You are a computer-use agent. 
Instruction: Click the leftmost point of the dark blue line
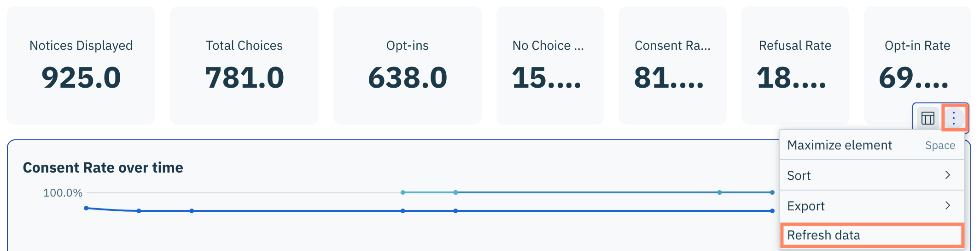point(86,208)
